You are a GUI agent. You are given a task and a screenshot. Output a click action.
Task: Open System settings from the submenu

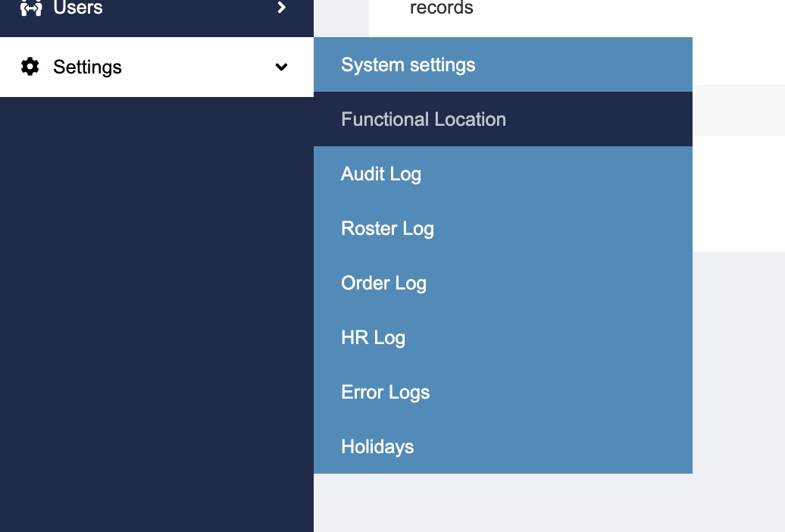coord(408,64)
